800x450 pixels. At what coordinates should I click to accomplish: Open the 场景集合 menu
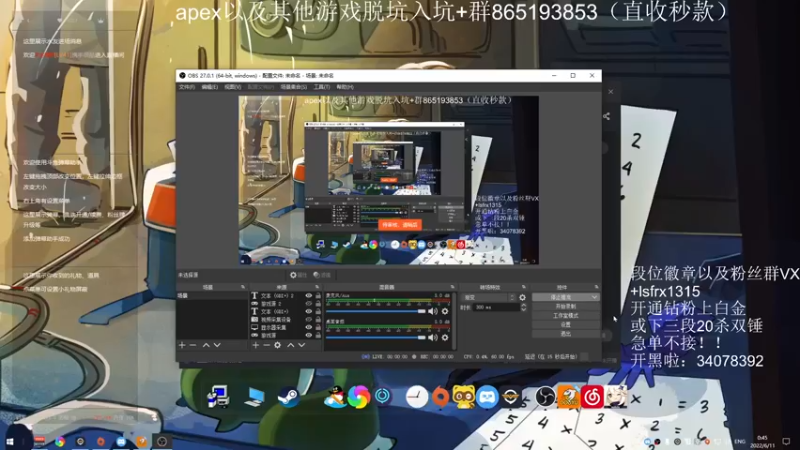[293, 87]
